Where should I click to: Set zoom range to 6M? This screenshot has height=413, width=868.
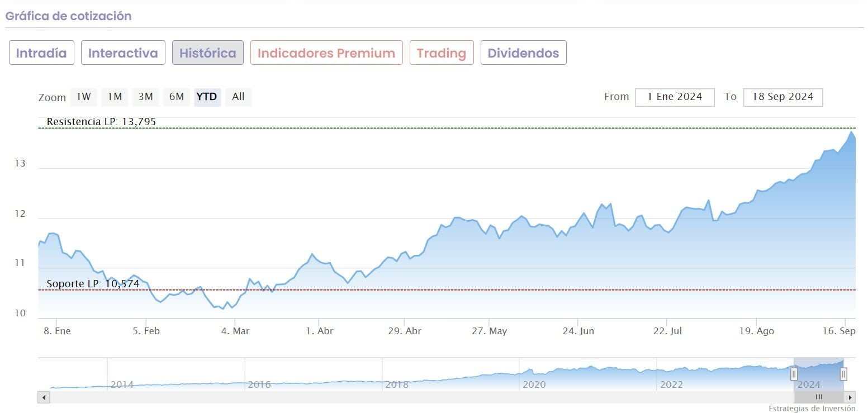177,97
